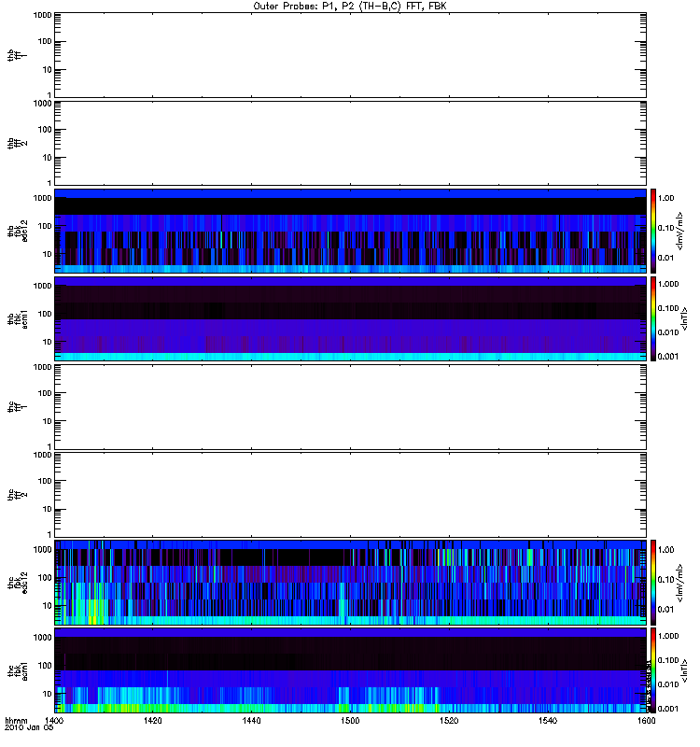The image size is (700, 747).
Task: Click inside the empty thb fff 2 plot panel
Action: click(350, 143)
